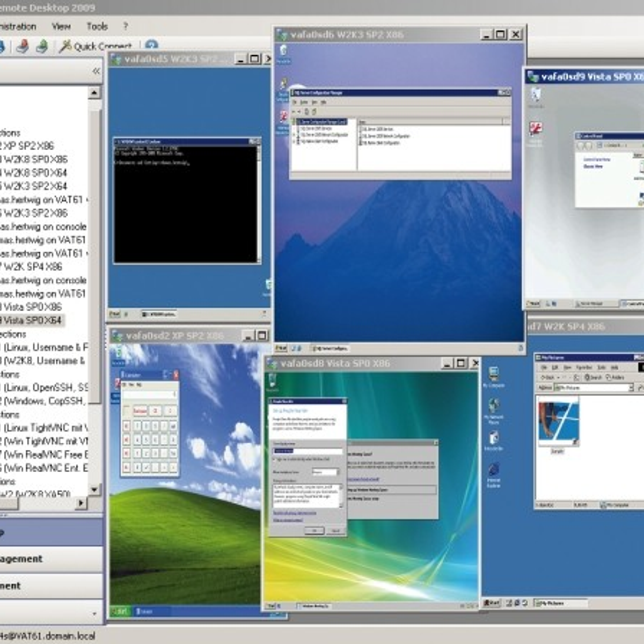The width and height of the screenshot is (644, 644).
Task: Open the highlighted blue navigation pane section
Action: pyautogui.click(x=51, y=533)
